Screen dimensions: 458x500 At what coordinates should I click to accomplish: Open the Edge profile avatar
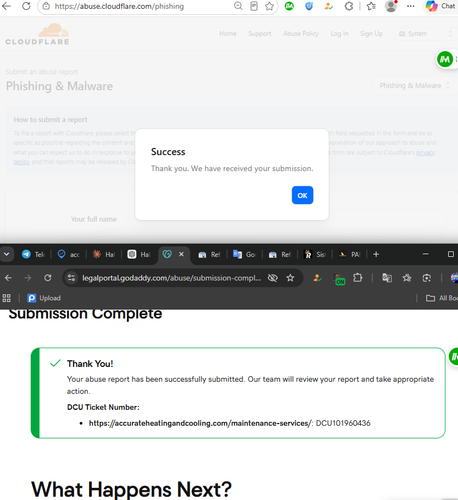(391, 6)
